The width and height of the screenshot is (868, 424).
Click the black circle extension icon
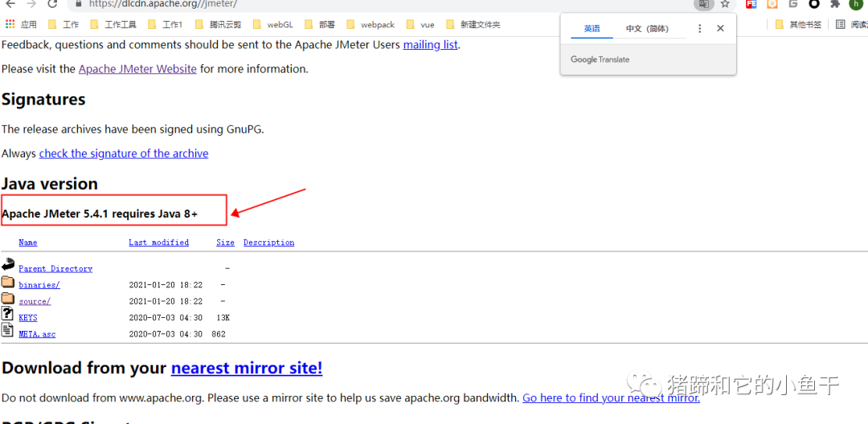click(x=813, y=4)
